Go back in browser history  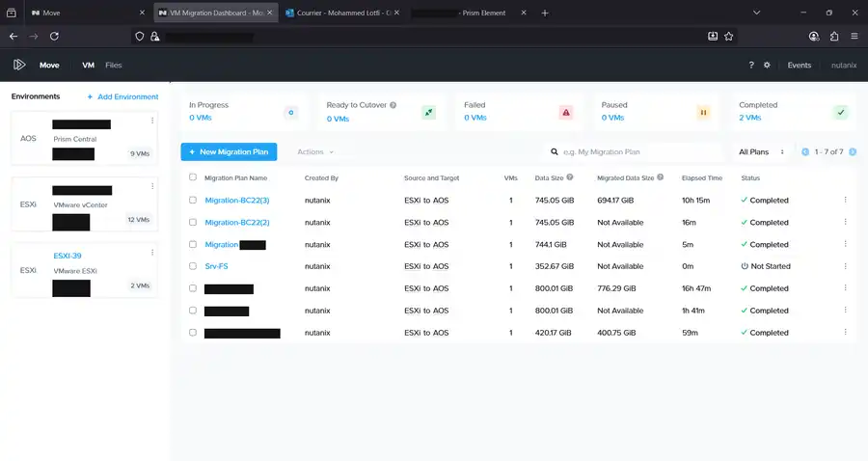pyautogui.click(x=14, y=36)
